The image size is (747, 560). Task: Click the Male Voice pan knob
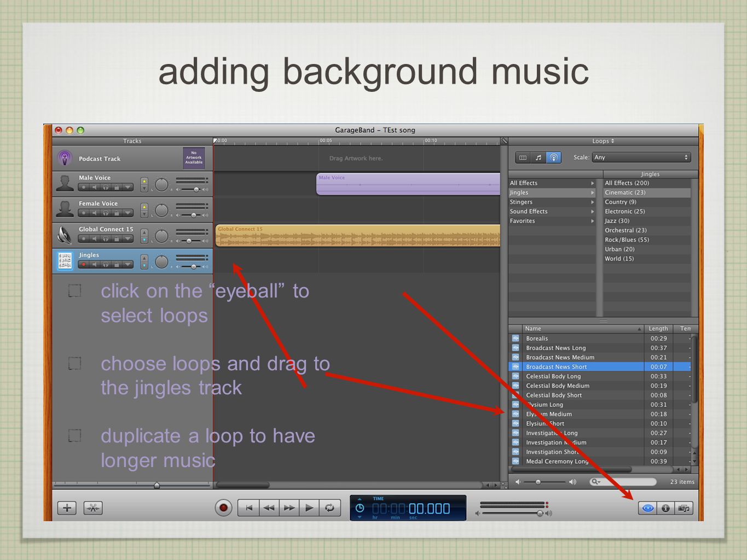pos(161,185)
